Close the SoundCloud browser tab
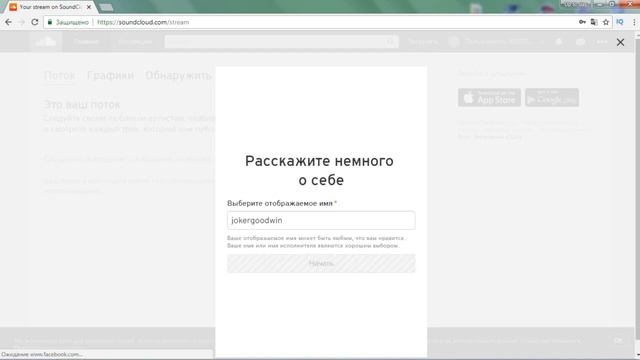Viewport: 640px width, 360px height. pyautogui.click(x=89, y=7)
